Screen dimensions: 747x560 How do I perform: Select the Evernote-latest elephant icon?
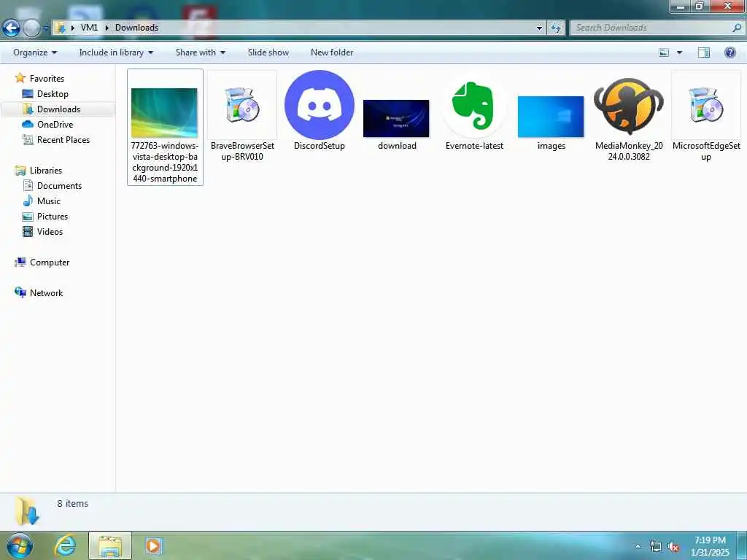pyautogui.click(x=474, y=106)
